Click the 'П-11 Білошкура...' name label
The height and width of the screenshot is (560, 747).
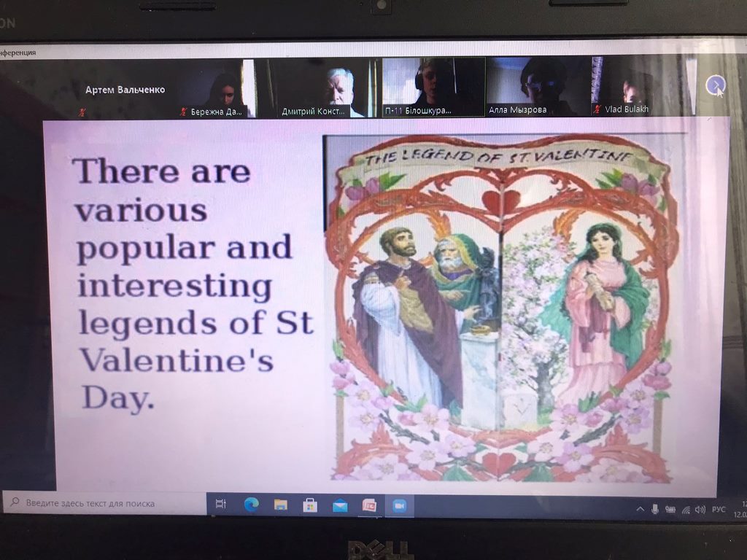pyautogui.click(x=417, y=111)
